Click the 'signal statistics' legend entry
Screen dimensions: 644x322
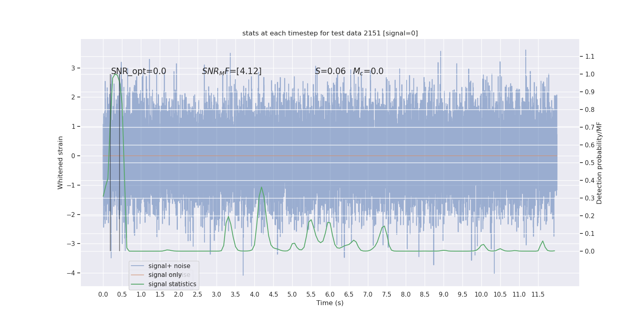pyautogui.click(x=172, y=284)
